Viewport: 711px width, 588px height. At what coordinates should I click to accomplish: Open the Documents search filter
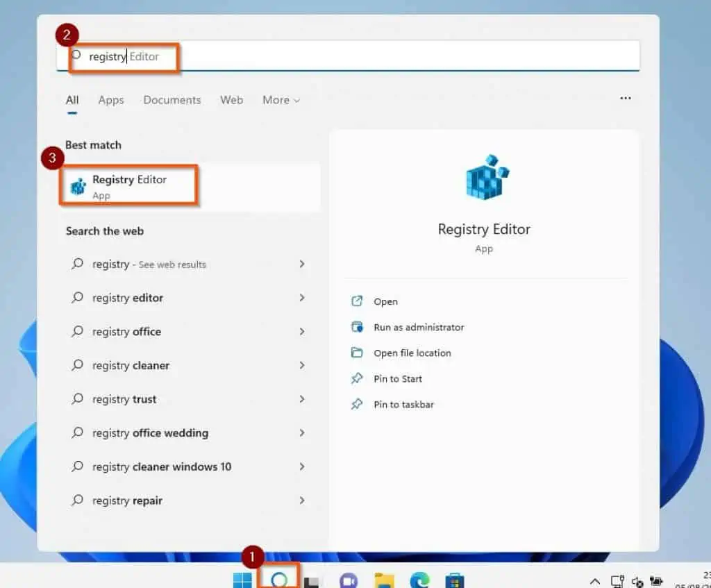172,100
